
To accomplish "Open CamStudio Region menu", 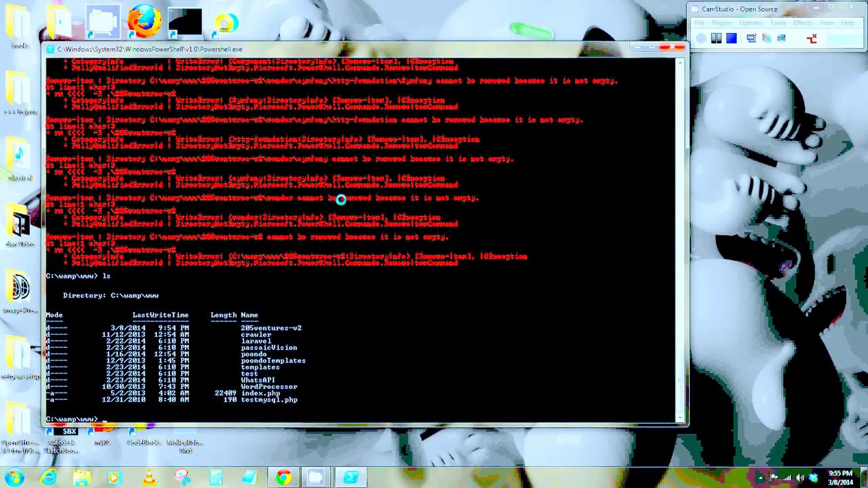I will (x=722, y=23).
